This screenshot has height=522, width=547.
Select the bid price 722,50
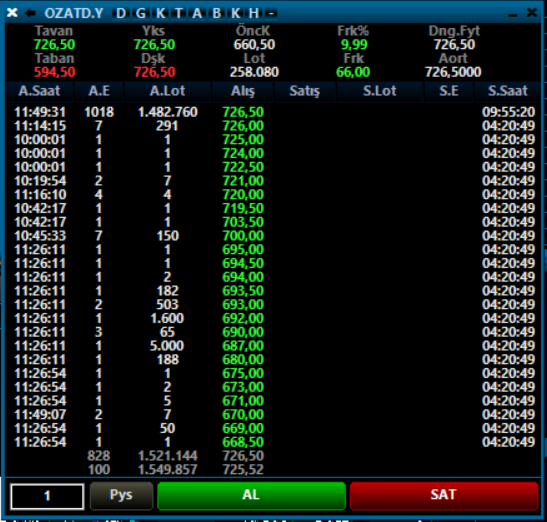point(243,167)
